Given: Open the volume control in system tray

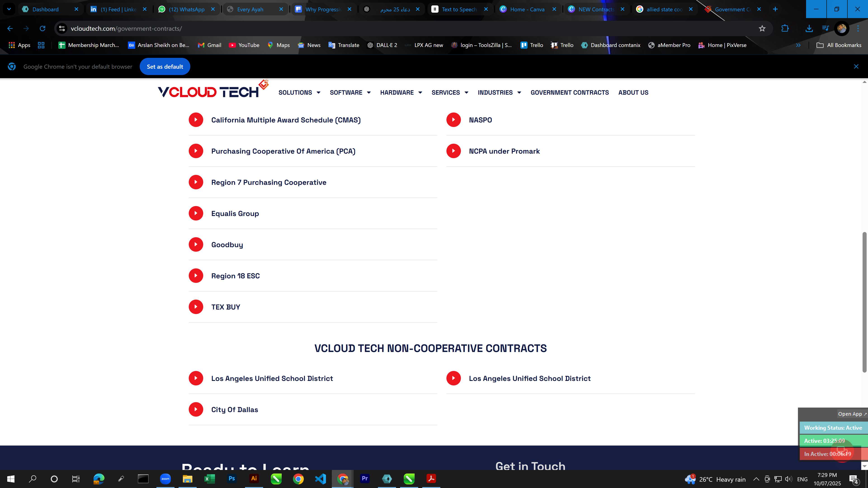Looking at the screenshot, I should point(788,479).
